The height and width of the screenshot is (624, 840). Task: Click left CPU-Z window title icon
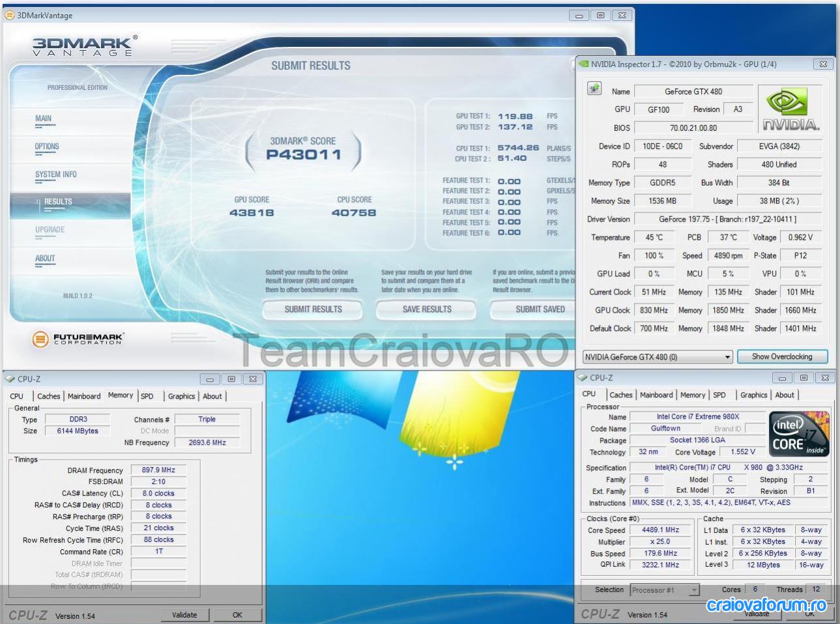(x=10, y=378)
